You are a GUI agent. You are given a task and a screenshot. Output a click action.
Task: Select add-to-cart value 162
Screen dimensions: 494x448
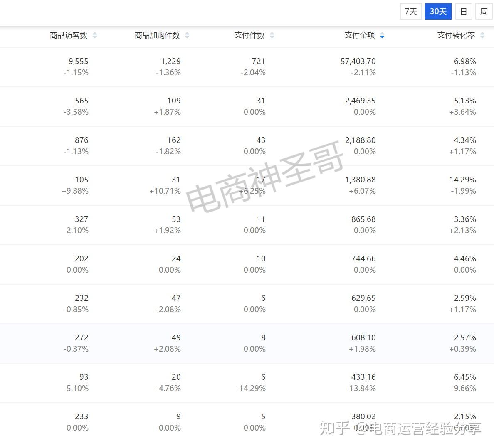(174, 140)
